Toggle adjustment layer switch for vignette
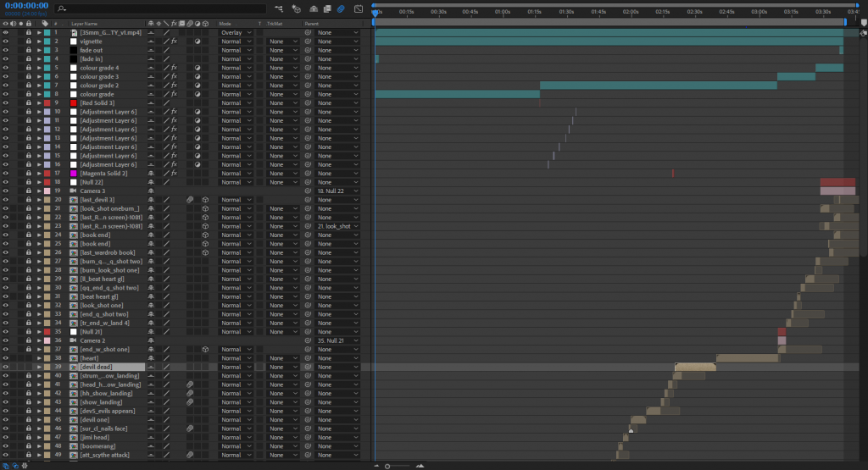Viewport: 868px width, 470px height. (198, 41)
